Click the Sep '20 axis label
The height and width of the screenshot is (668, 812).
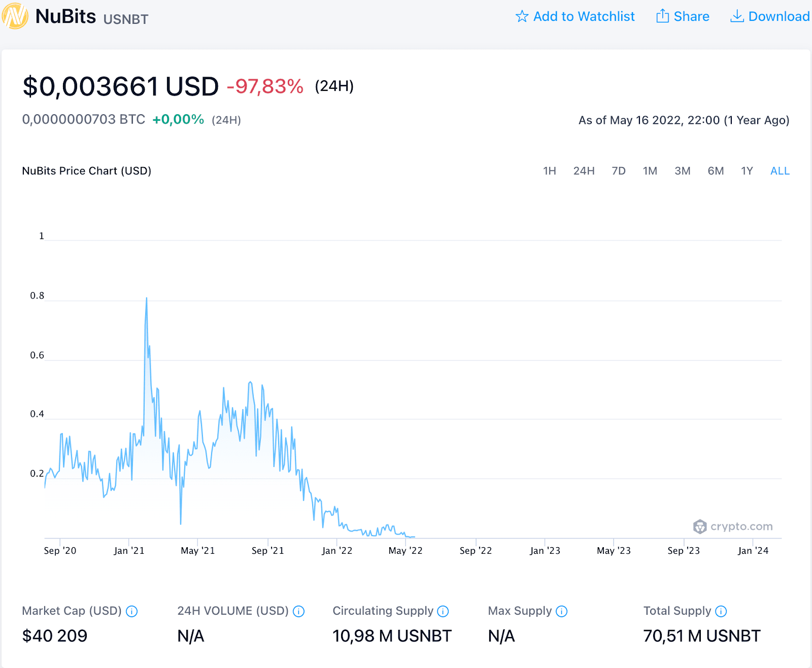[60, 551]
